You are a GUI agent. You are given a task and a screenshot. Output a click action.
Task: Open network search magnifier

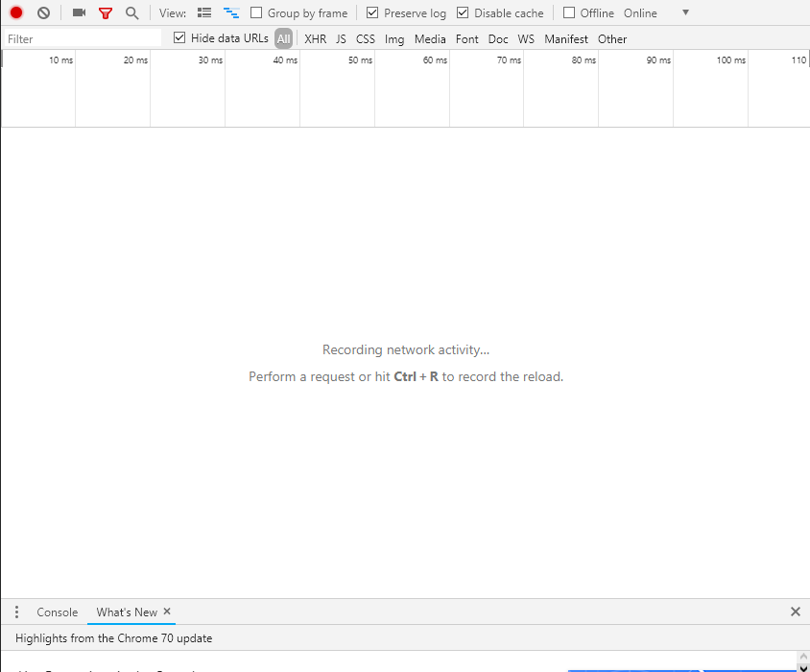point(132,12)
